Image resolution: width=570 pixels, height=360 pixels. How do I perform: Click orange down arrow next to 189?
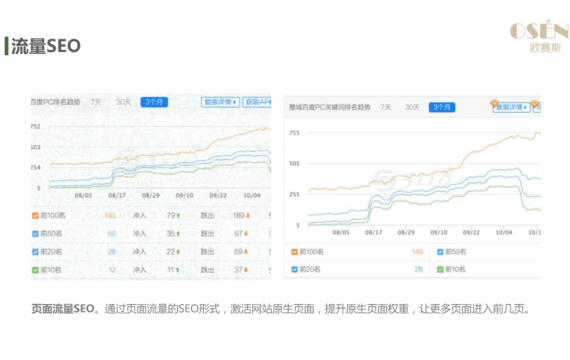pos(248,216)
